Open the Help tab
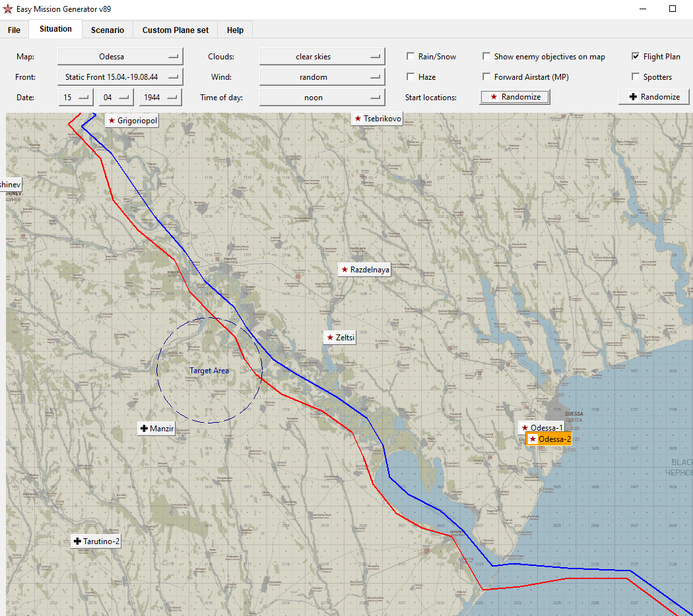The height and width of the screenshot is (616, 693). point(235,30)
